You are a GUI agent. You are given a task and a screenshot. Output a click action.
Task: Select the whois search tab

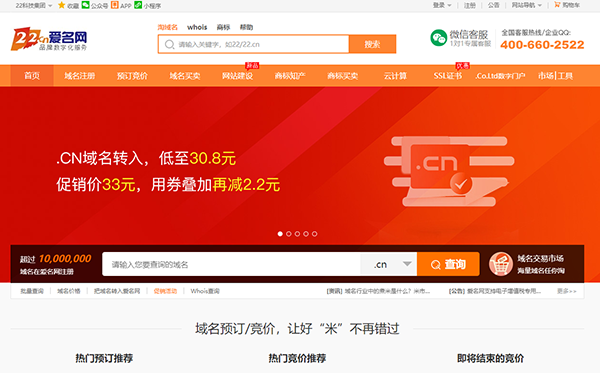click(x=197, y=27)
